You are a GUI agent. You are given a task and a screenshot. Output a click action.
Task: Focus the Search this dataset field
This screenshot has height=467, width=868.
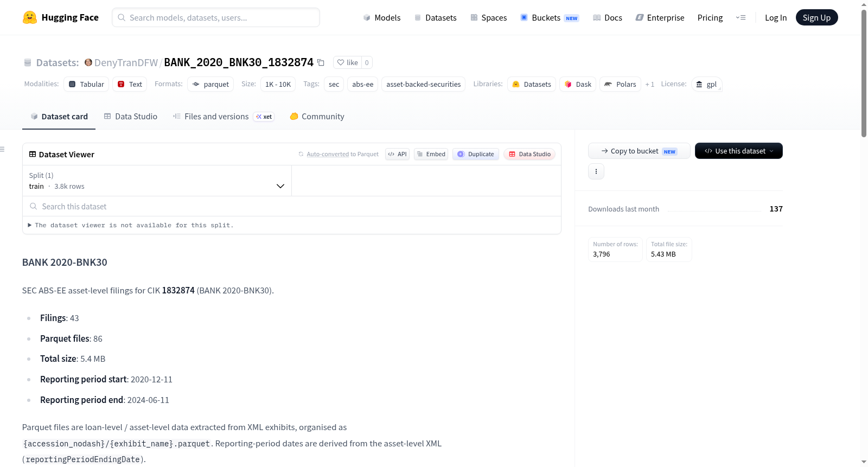[292, 207]
